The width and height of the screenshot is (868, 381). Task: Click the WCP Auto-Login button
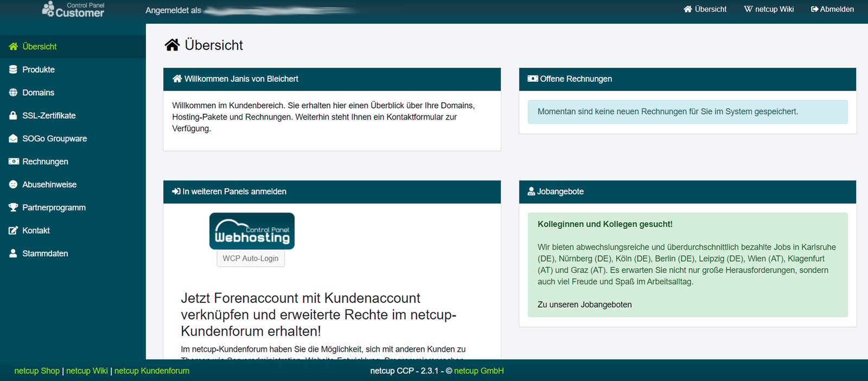[251, 259]
